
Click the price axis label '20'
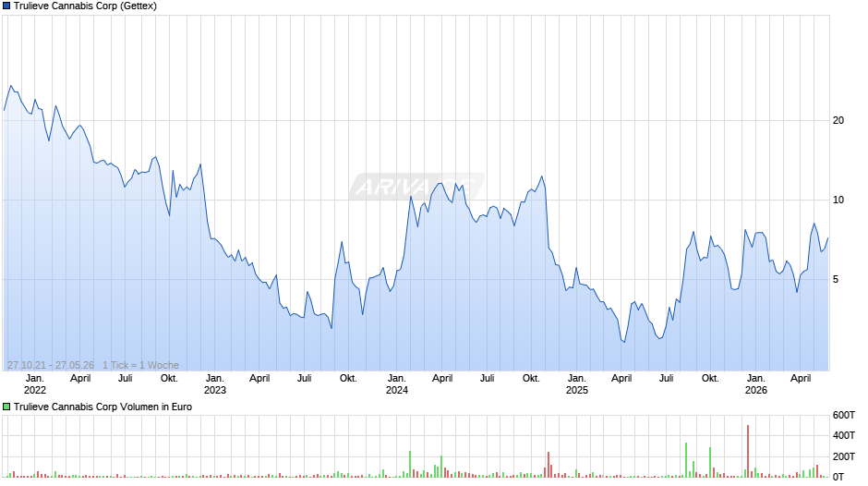(838, 120)
